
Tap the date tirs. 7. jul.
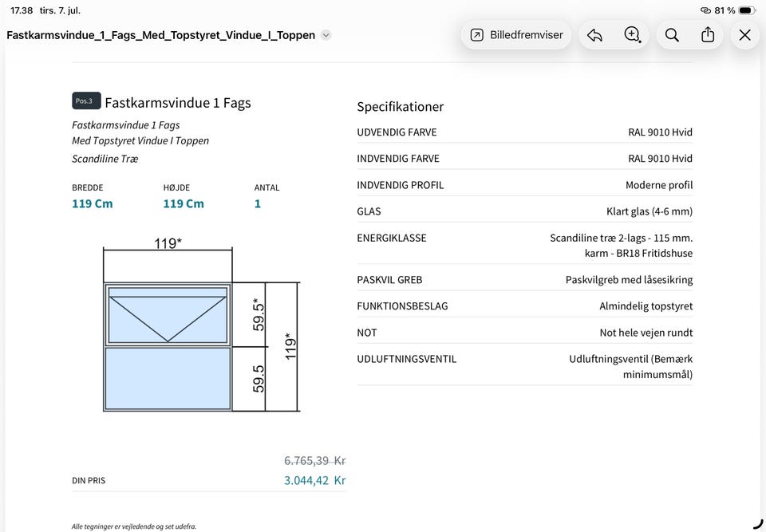point(60,10)
